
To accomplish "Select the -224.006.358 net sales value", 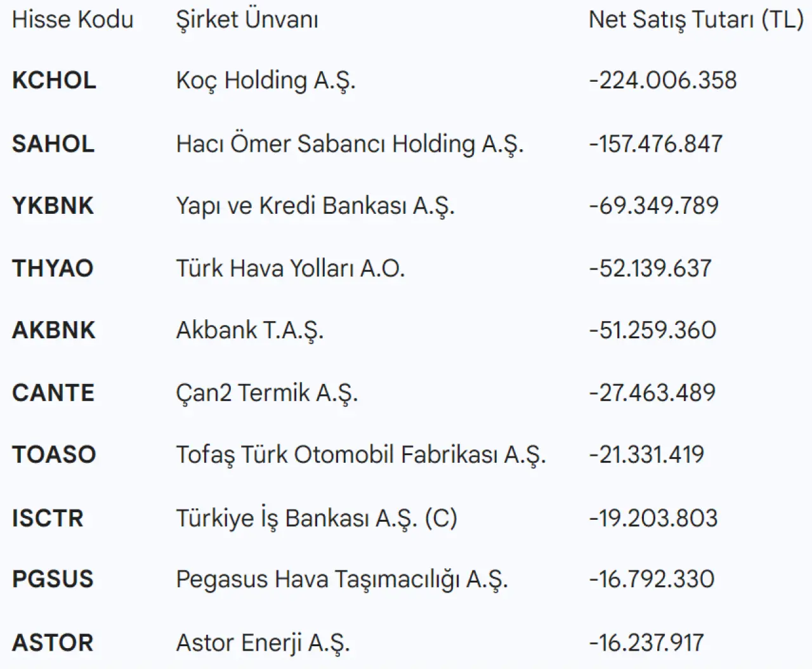I will tap(663, 81).
